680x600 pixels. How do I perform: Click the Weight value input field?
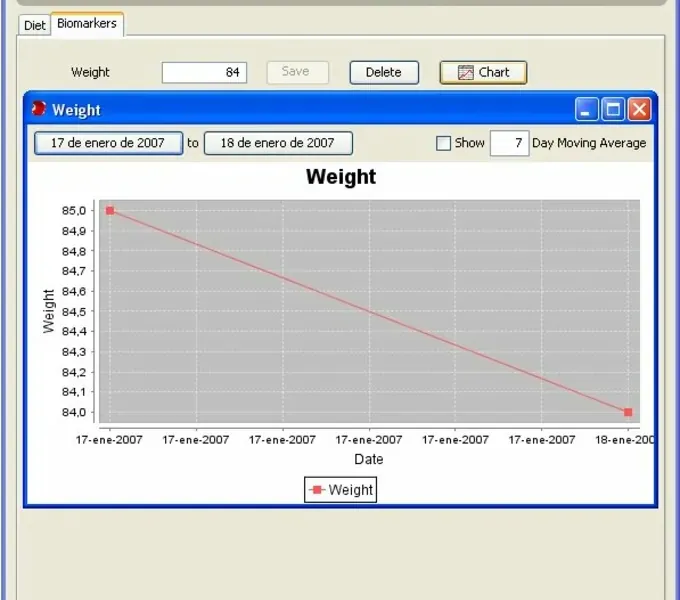204,72
